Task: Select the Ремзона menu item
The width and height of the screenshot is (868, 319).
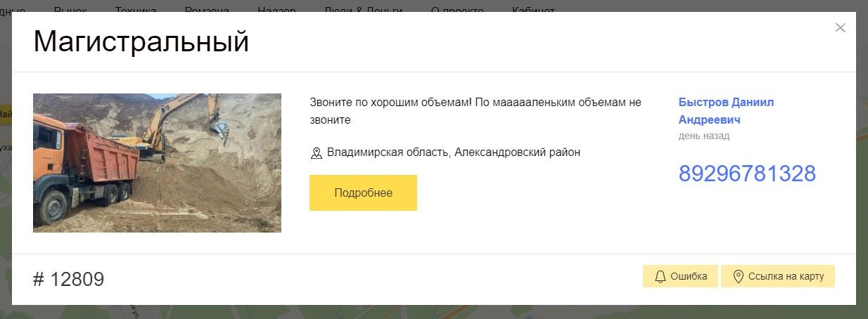Action: click(207, 8)
